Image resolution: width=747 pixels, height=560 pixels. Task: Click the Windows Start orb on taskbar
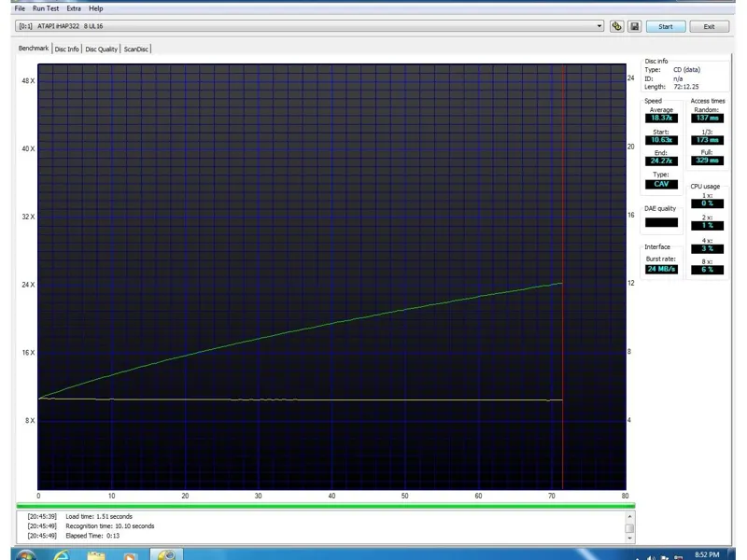tap(25, 555)
